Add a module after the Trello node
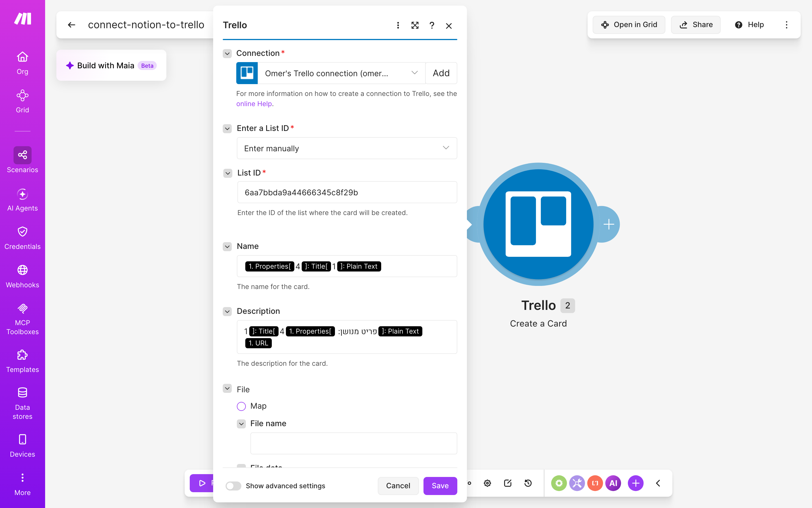Screen dimensions: 812x508 tap(609, 224)
